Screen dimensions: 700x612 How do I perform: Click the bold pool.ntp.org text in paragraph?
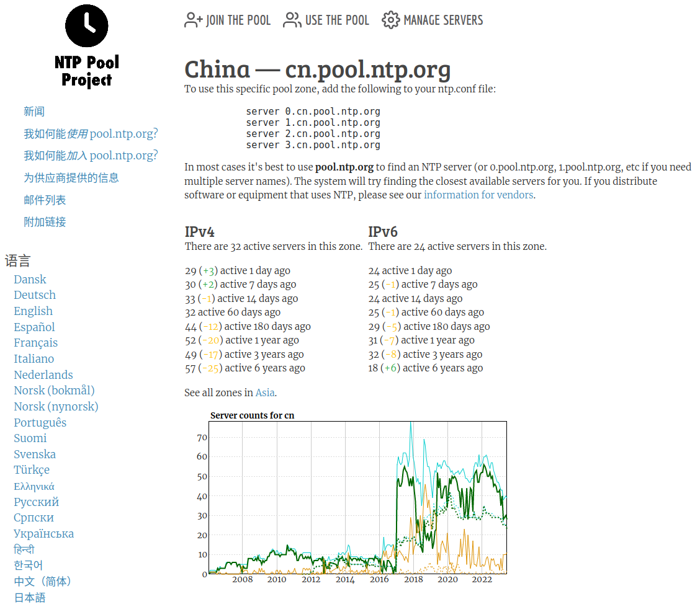344,167
